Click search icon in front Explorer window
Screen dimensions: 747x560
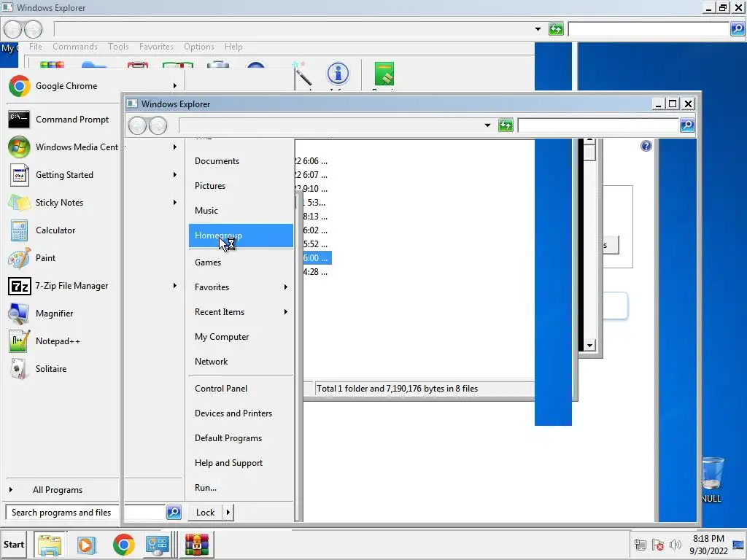pos(687,125)
